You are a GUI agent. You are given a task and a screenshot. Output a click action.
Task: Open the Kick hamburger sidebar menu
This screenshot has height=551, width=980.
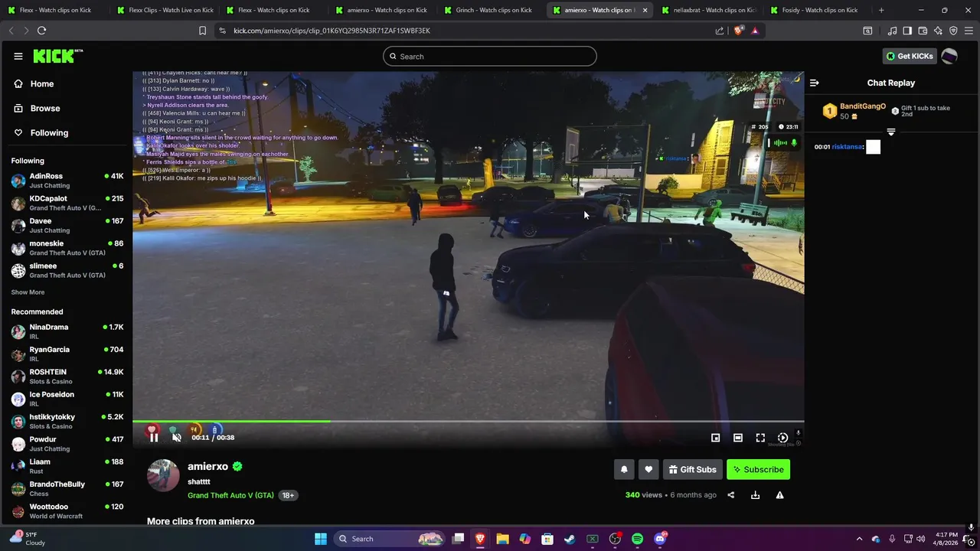[x=18, y=56]
